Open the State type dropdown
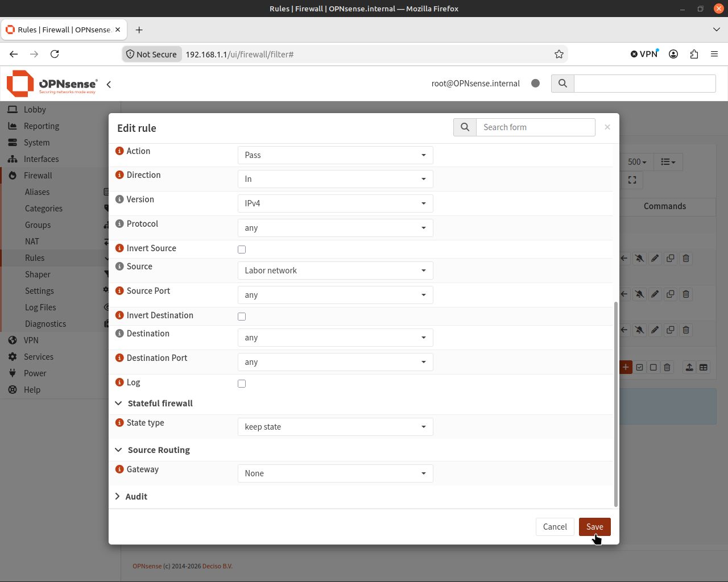 tap(335, 427)
